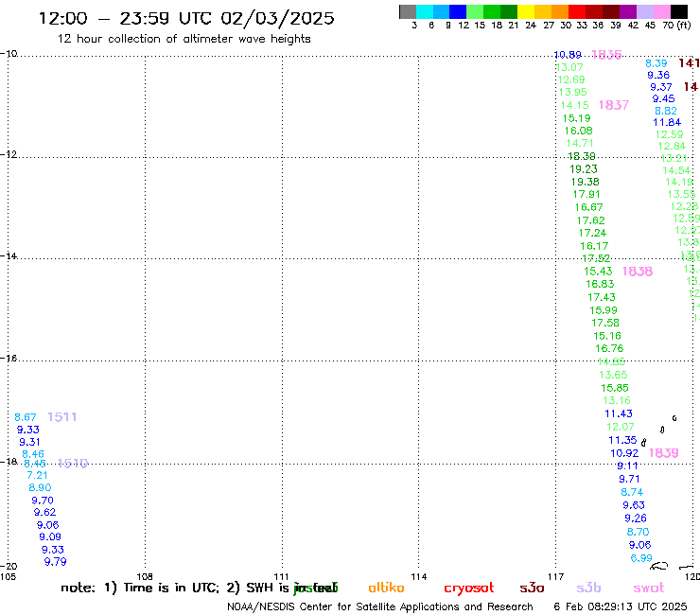
Task: Click the 'swot' satellite label
Action: [x=649, y=588]
